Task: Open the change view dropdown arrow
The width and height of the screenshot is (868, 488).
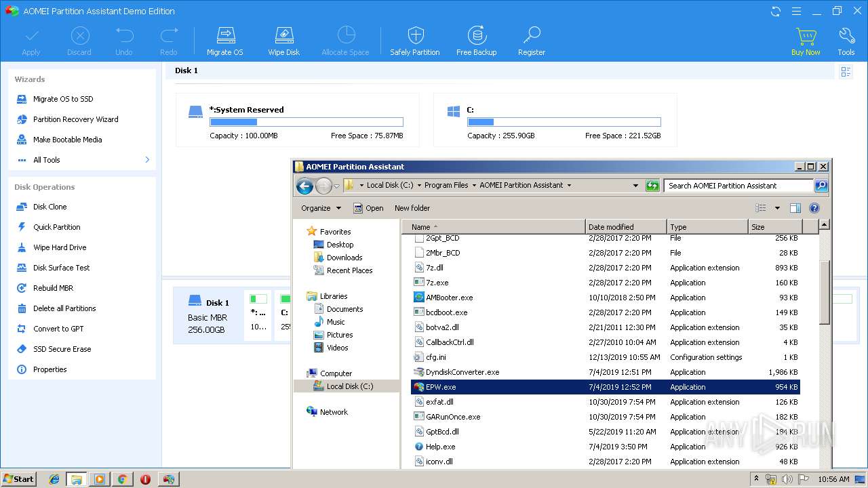Action: pos(777,208)
